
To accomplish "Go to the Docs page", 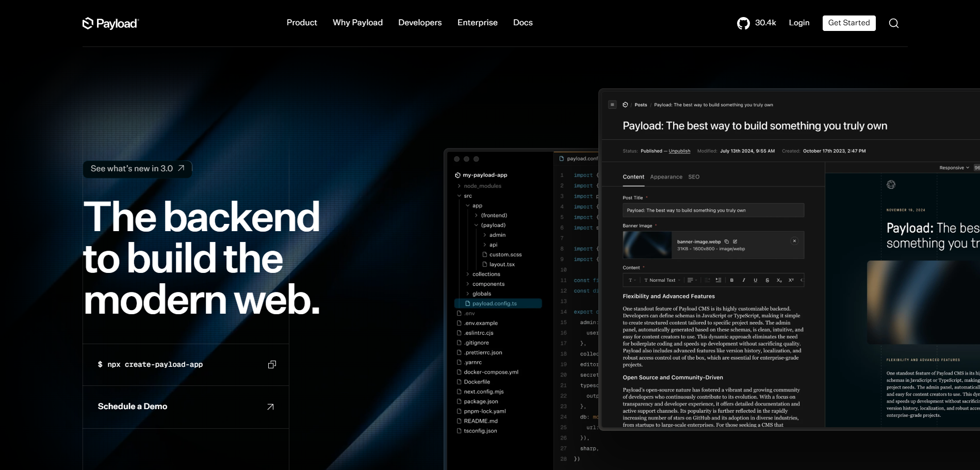I will click(523, 23).
